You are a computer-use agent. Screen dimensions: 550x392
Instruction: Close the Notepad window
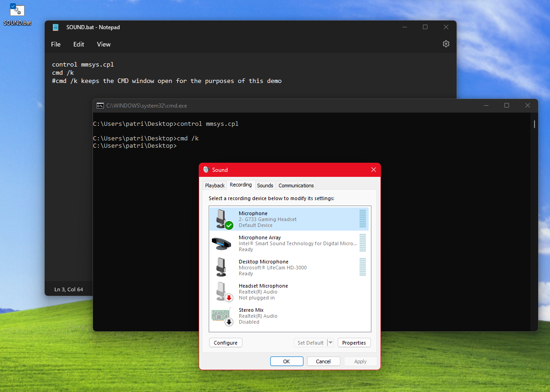[x=446, y=27]
